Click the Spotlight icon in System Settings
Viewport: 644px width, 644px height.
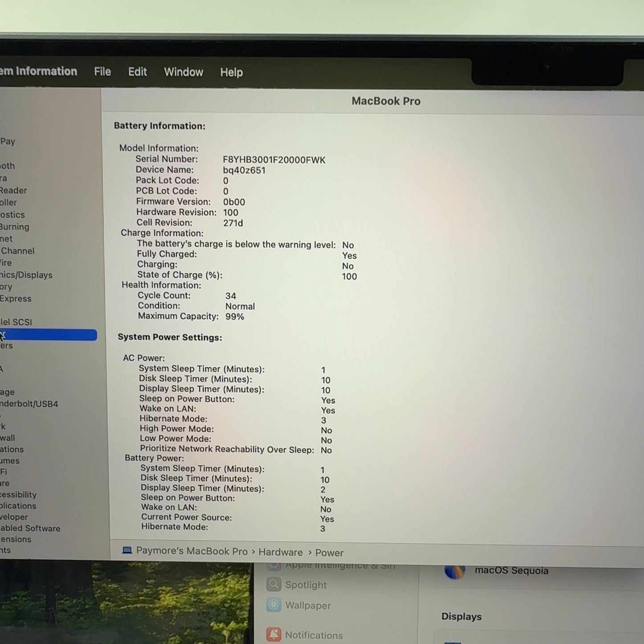point(274,584)
